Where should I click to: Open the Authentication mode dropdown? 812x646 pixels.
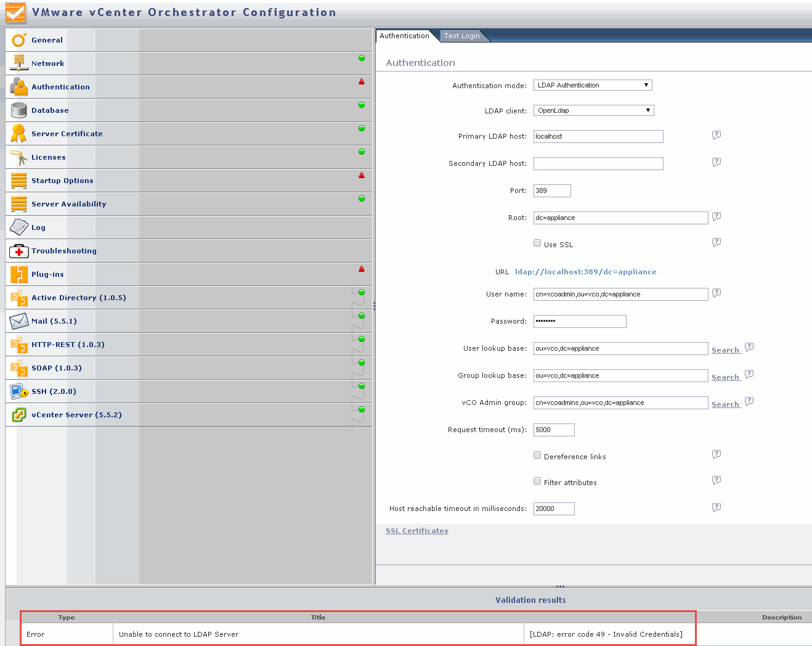tap(592, 85)
